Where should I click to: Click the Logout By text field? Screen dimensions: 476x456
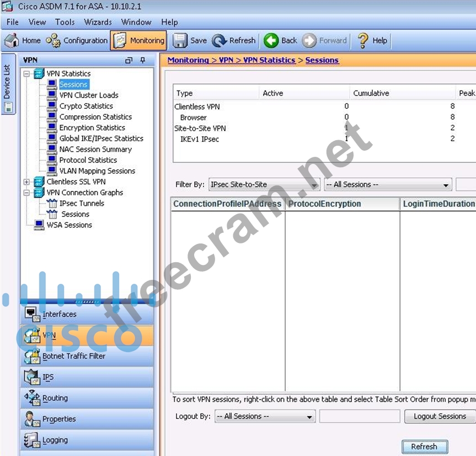point(359,416)
